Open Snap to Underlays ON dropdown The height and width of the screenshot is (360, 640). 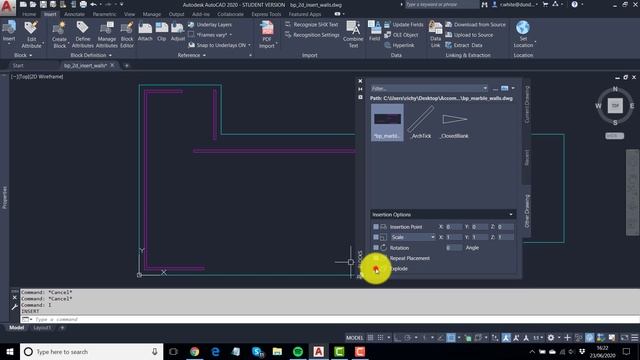coord(249,45)
